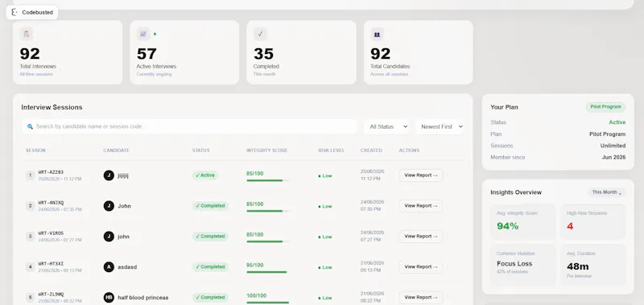Image resolution: width=644 pixels, height=305 pixels.
Task: Focus the candidate name search field
Action: (x=190, y=126)
